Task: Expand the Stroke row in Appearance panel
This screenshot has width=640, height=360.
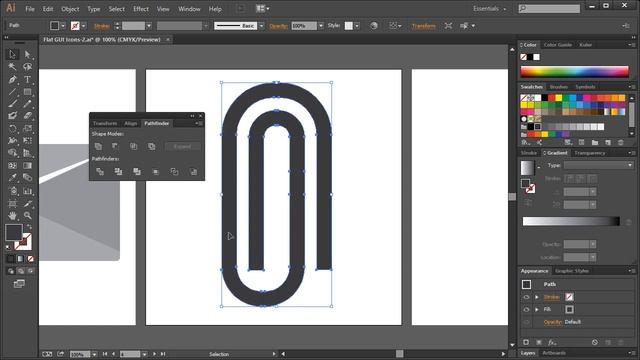Action: tap(537, 297)
